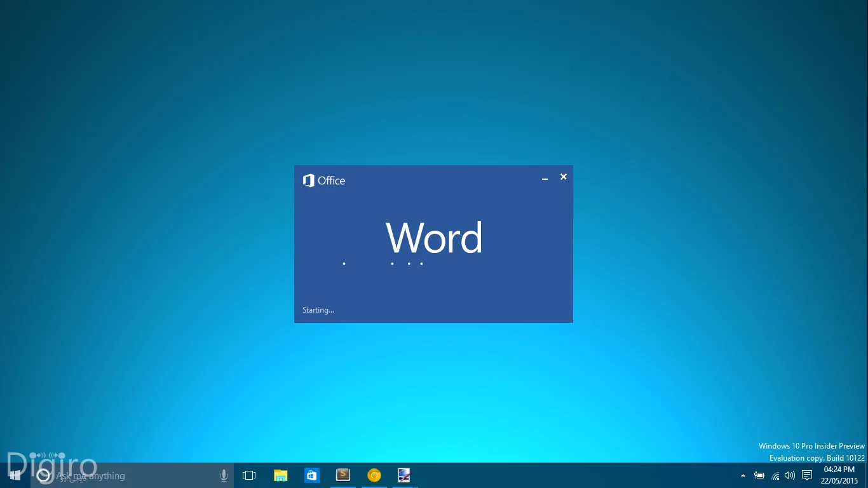The width and height of the screenshot is (868, 488).
Task: Open the Wi-Fi network tray icon
Action: [x=775, y=475]
